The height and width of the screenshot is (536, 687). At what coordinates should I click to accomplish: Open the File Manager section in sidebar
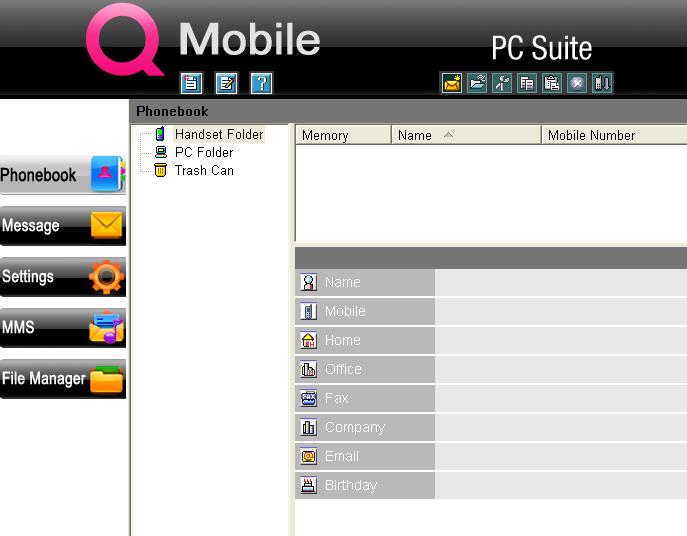pyautogui.click(x=63, y=378)
